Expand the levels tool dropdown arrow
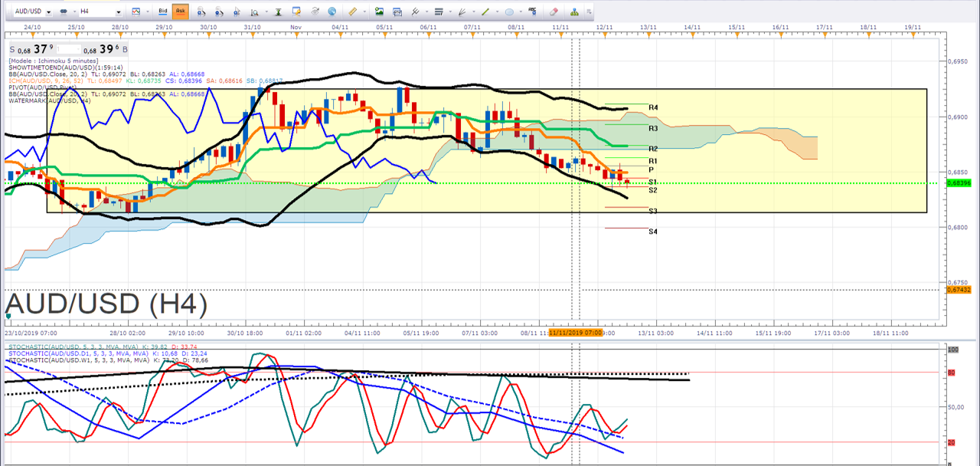This screenshot has width=980, height=466. (450, 11)
